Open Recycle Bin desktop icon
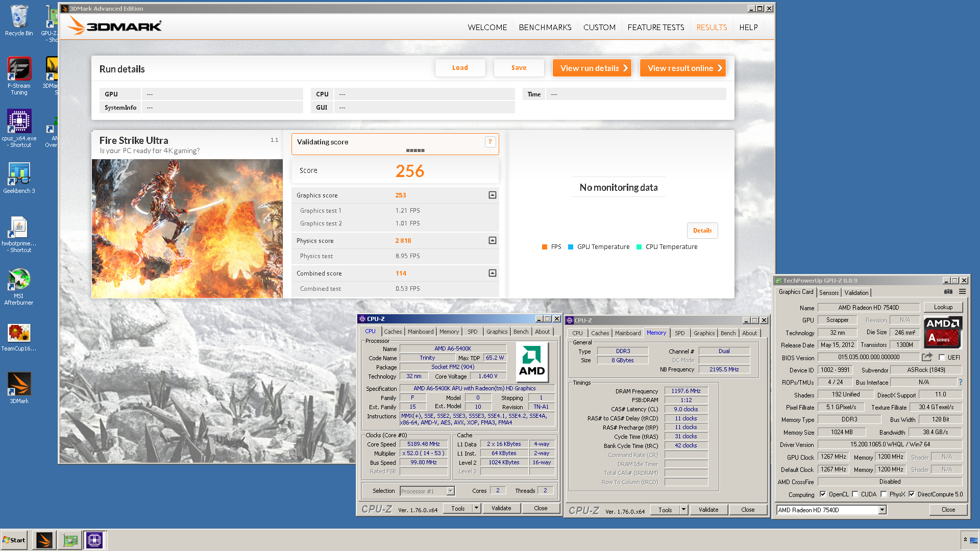980x551 pixels. click(19, 20)
